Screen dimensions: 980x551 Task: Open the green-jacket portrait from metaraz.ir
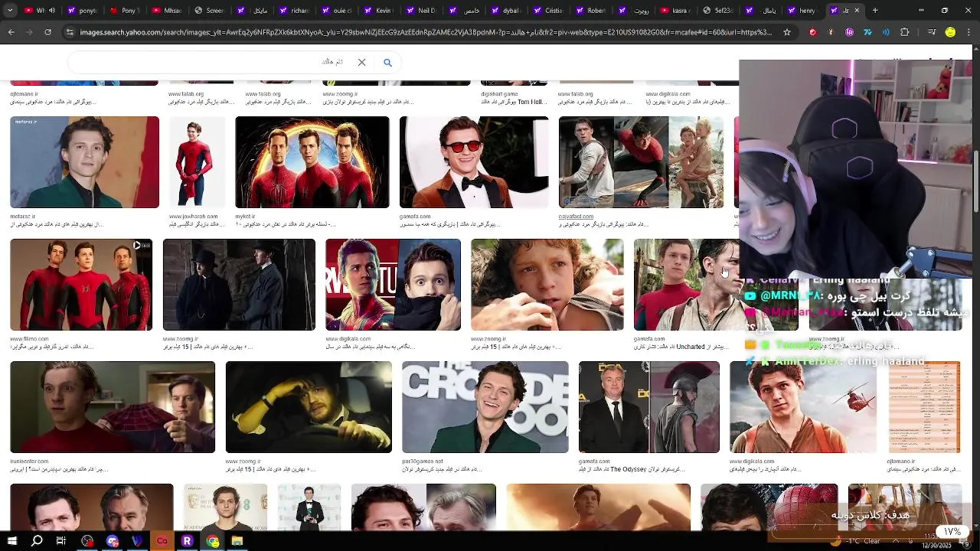pyautogui.click(x=84, y=162)
